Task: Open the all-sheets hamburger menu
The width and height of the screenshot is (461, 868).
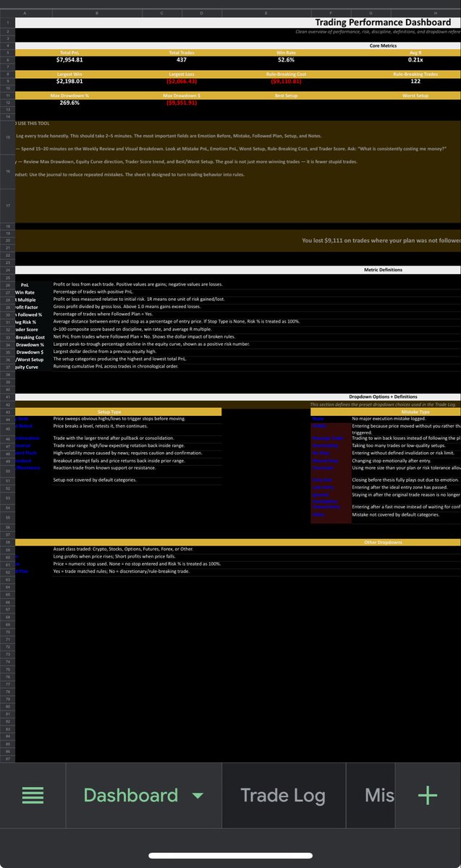Action: pyautogui.click(x=33, y=796)
